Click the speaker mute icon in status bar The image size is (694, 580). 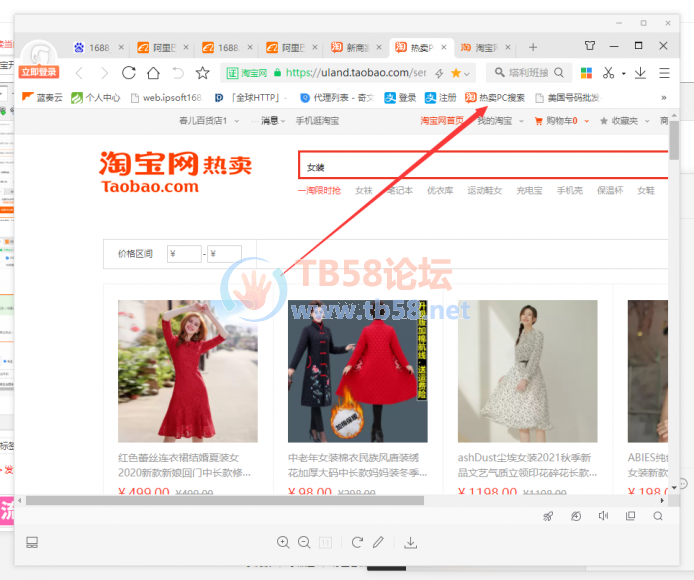click(x=603, y=516)
